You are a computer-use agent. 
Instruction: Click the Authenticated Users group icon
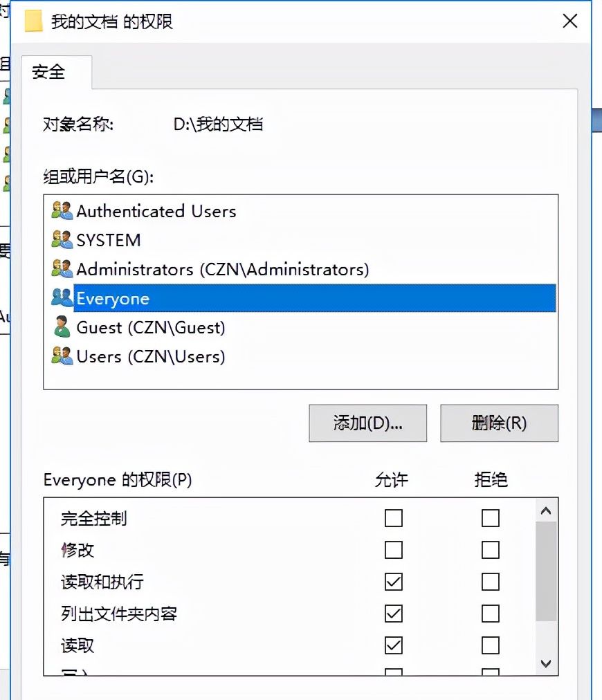tap(62, 211)
